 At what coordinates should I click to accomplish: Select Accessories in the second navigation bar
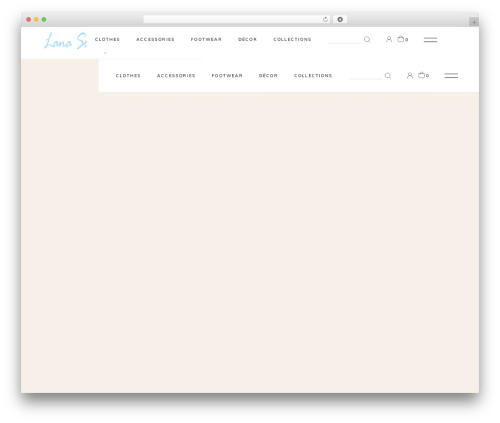pos(176,76)
